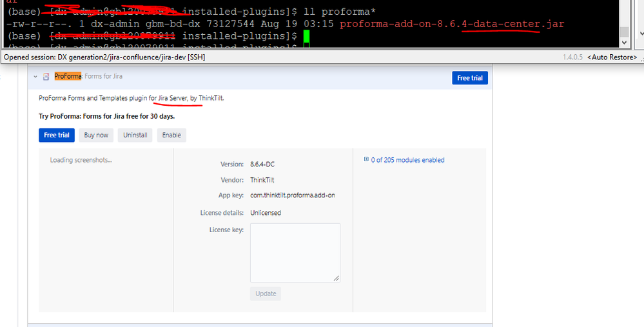This screenshot has width=644, height=327.
Task: Uninstall the ProForma plugin
Action: coord(135,135)
